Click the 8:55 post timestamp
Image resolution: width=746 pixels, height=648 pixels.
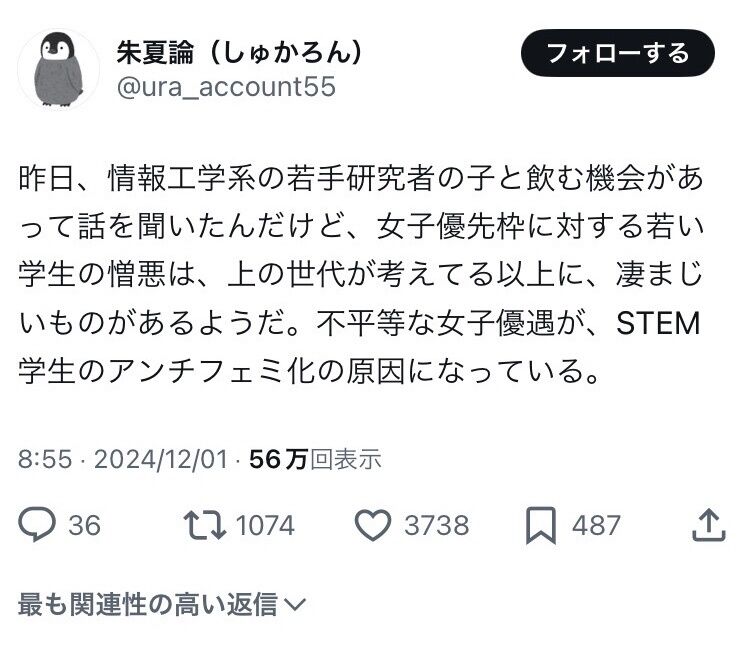point(47,459)
